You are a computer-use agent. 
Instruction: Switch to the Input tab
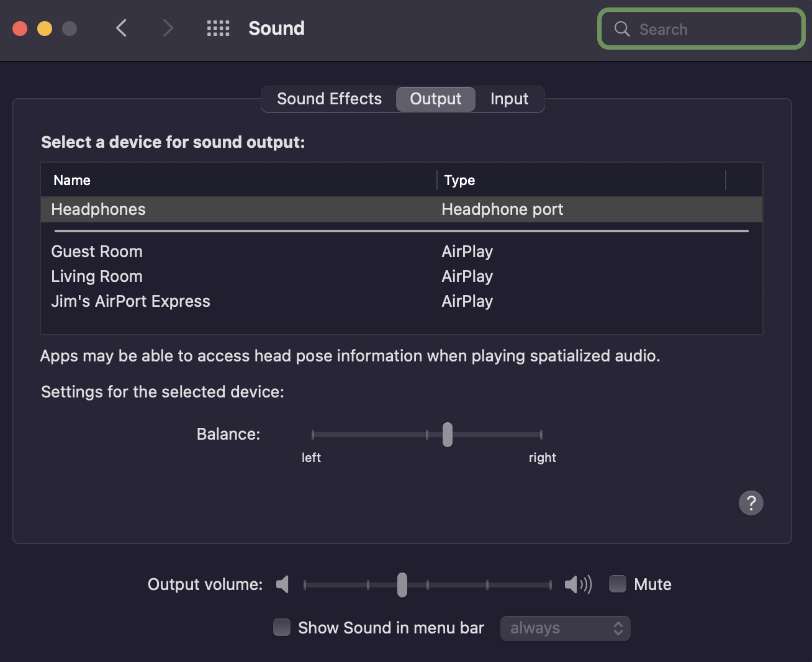coord(509,99)
